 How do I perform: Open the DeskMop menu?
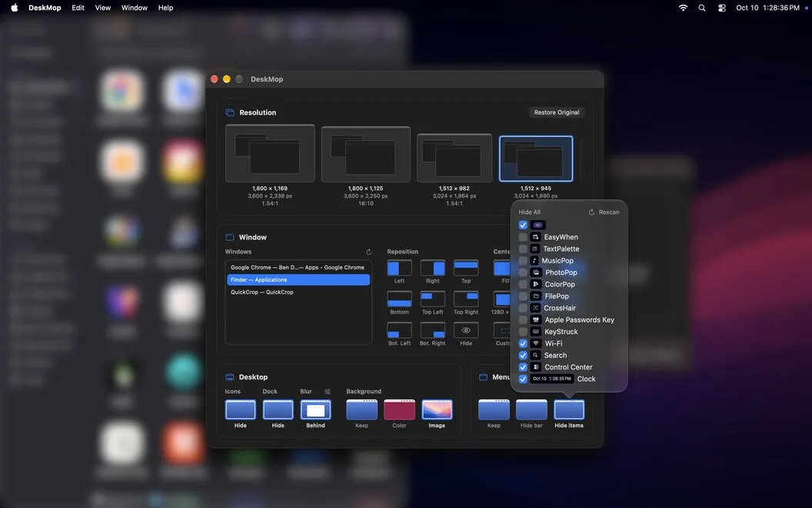click(x=45, y=8)
